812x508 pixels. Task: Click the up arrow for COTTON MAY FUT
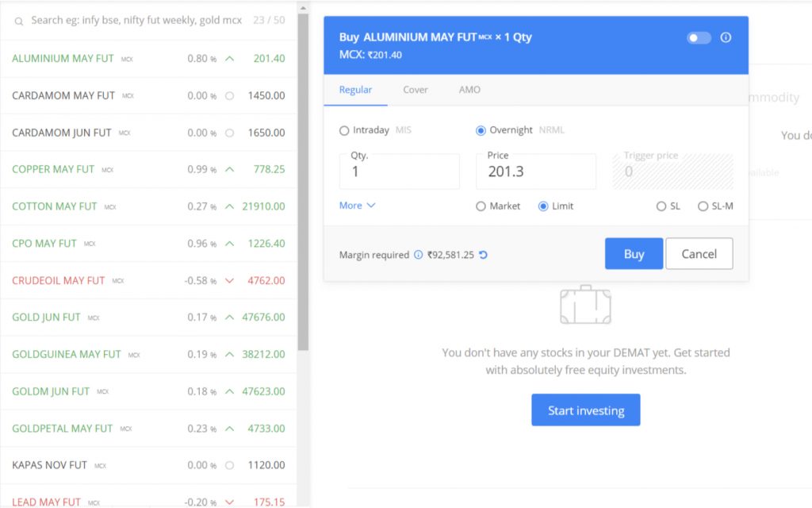point(229,206)
